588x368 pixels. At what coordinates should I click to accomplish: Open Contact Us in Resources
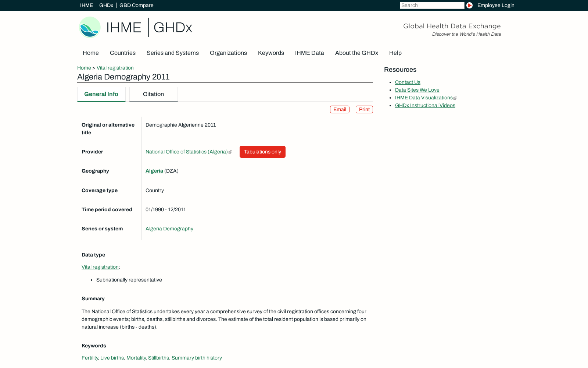(408, 82)
